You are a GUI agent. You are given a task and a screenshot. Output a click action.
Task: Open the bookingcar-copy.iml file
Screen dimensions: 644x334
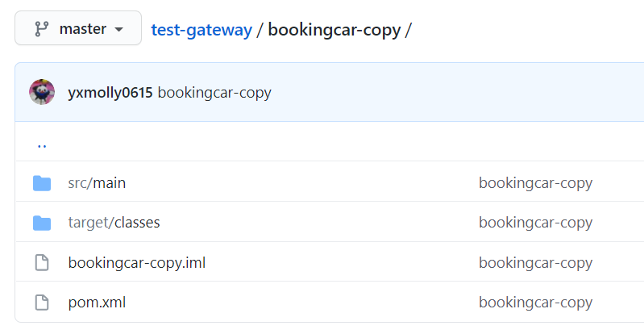point(137,263)
